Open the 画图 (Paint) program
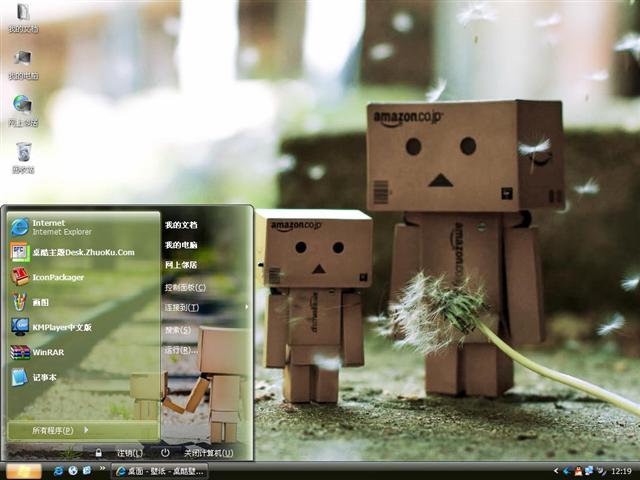The image size is (640, 480). tap(40, 302)
